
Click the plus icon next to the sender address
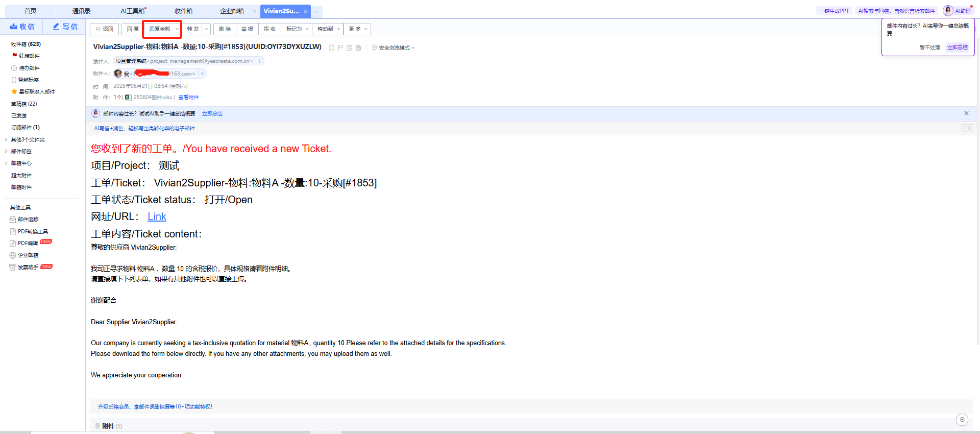(x=260, y=61)
